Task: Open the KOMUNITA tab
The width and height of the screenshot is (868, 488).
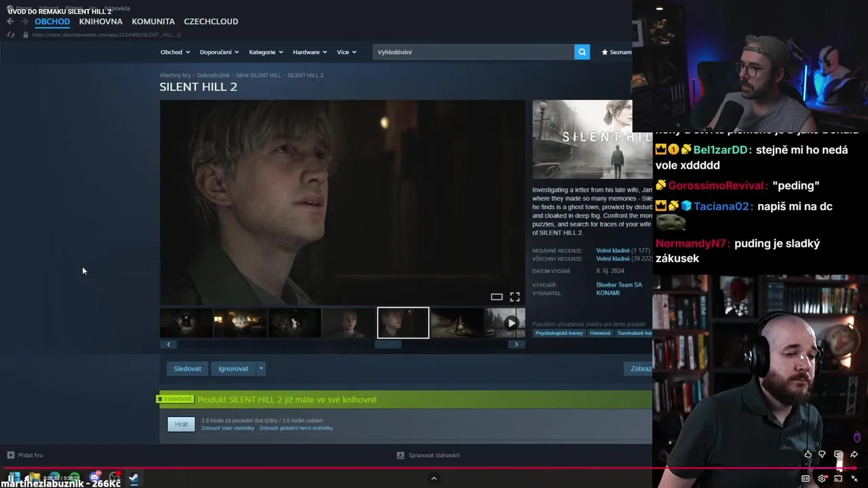Action: [x=153, y=22]
